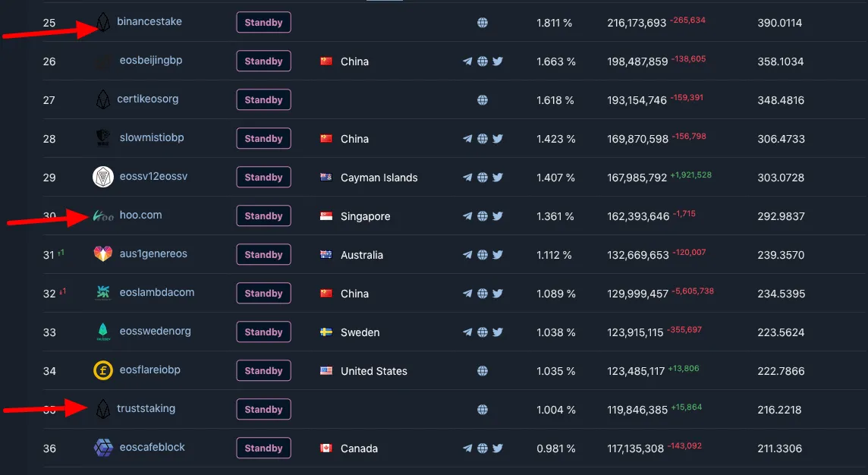Open the eosbeijingbp producer link
This screenshot has height=475, width=868.
(150, 61)
